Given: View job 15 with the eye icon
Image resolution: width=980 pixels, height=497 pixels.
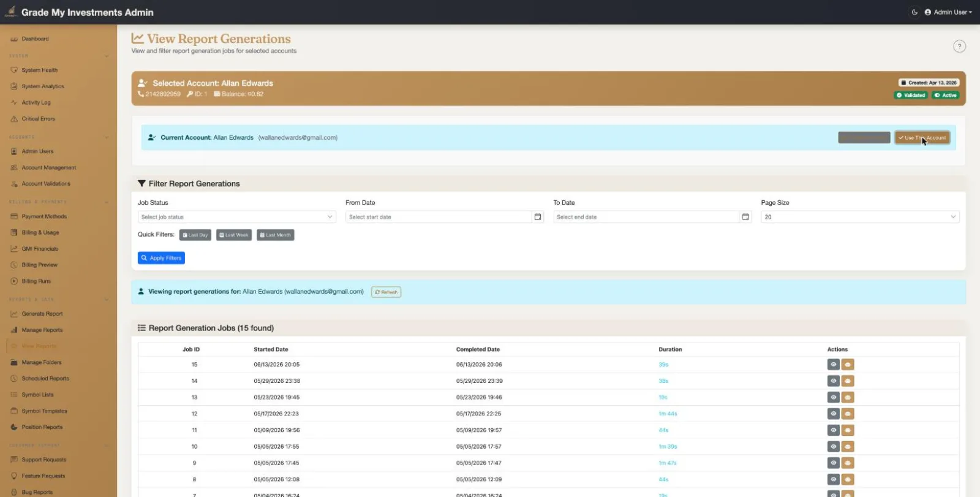Looking at the screenshot, I should click(x=834, y=365).
